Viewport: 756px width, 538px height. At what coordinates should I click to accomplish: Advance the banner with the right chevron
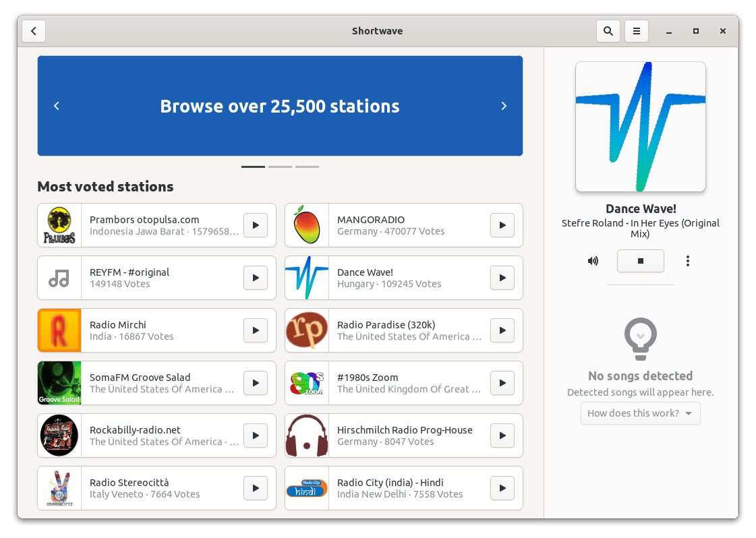[504, 106]
